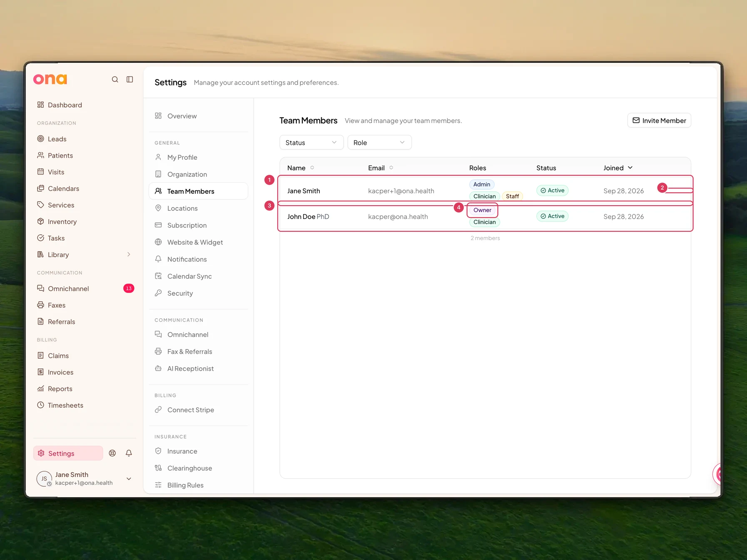
Task: Click the Faxes printer icon
Action: [x=40, y=305]
